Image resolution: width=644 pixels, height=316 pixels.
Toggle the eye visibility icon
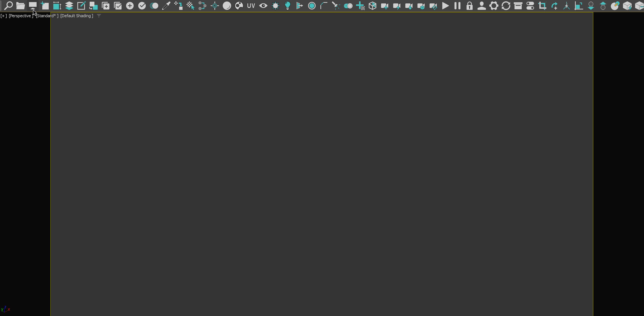[x=263, y=5]
